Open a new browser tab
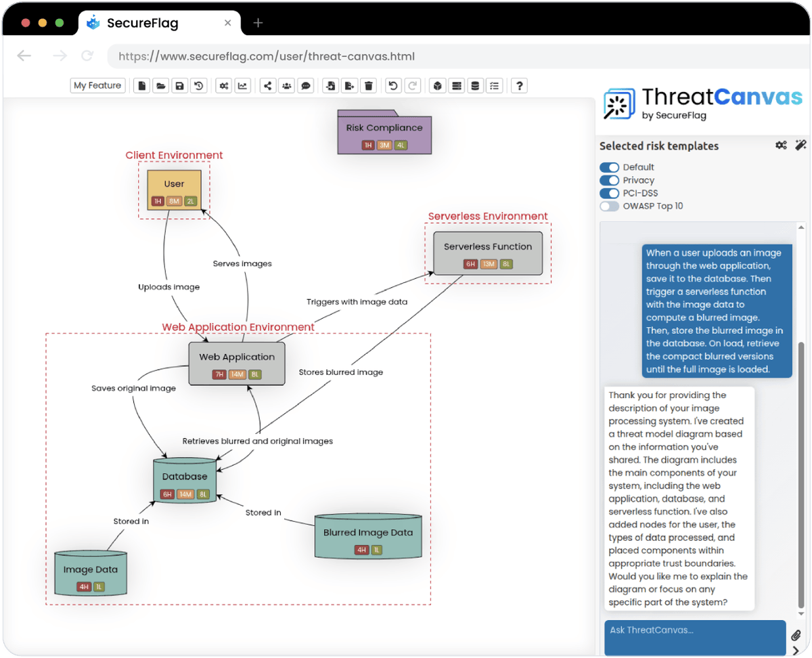Screen dimensions: 812x658 pyautogui.click(x=258, y=23)
